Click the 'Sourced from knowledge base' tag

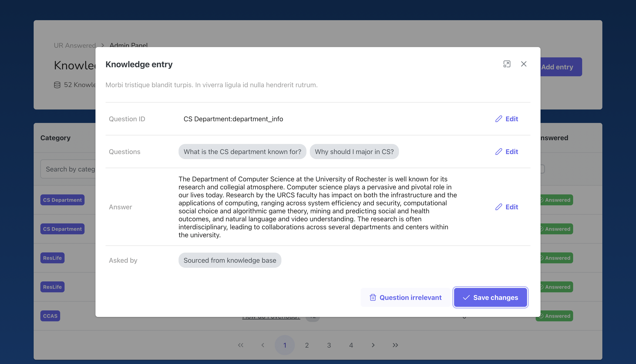tap(230, 260)
